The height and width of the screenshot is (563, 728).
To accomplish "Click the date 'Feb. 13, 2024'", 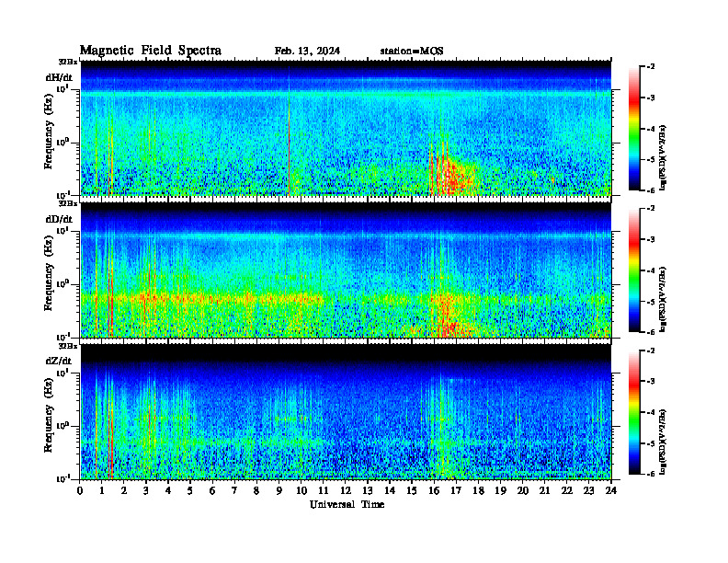I will pos(307,52).
